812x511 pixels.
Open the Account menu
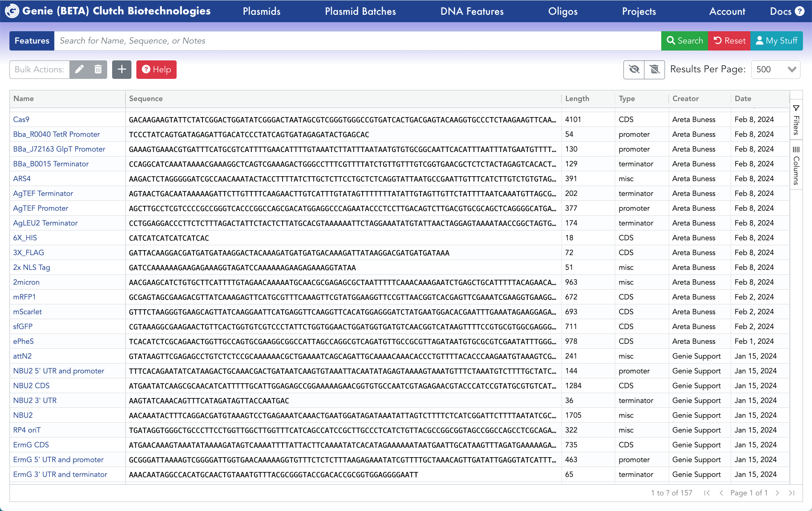[727, 11]
